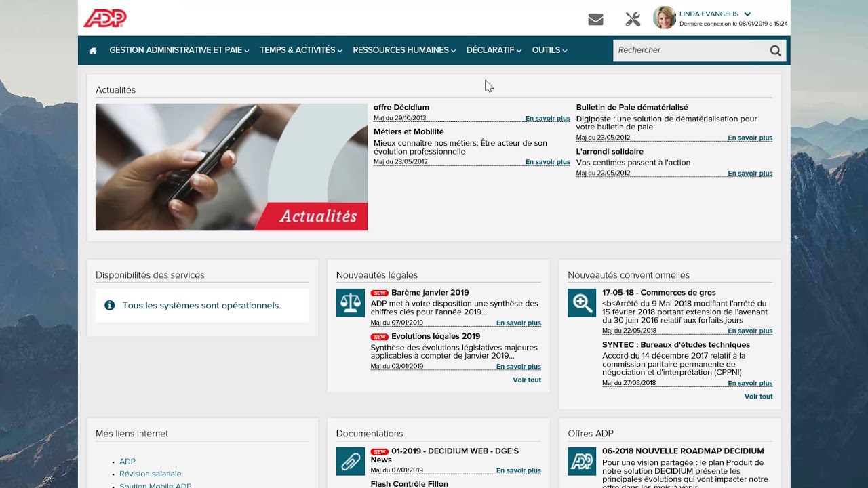Click the magnifier icon in Nouveautés conventionnelles
Screen dimensions: 868x488
point(582,303)
